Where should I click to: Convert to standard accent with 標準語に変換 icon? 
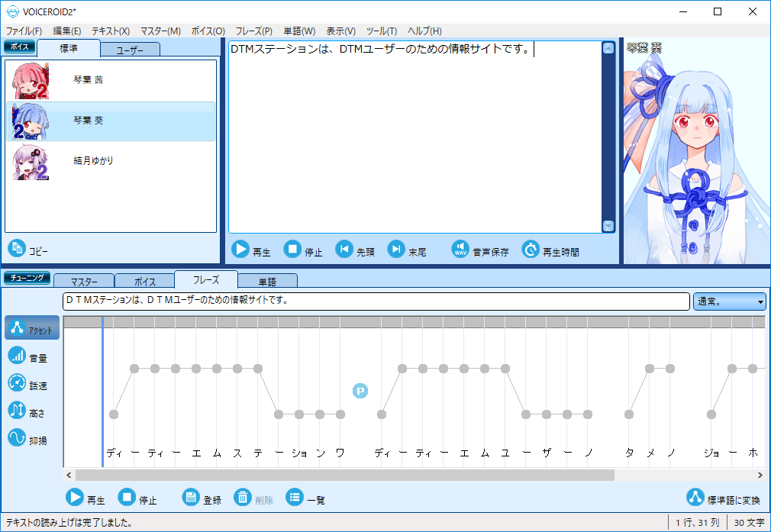695,497
